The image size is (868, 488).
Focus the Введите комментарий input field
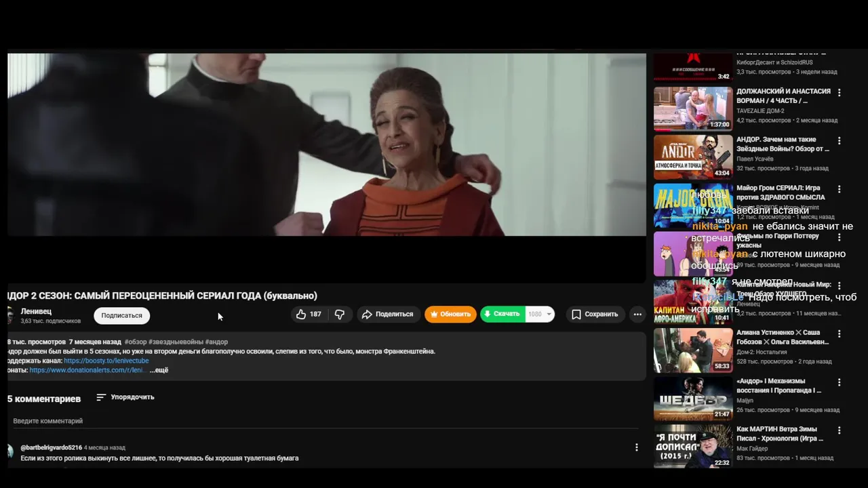[325, 422]
